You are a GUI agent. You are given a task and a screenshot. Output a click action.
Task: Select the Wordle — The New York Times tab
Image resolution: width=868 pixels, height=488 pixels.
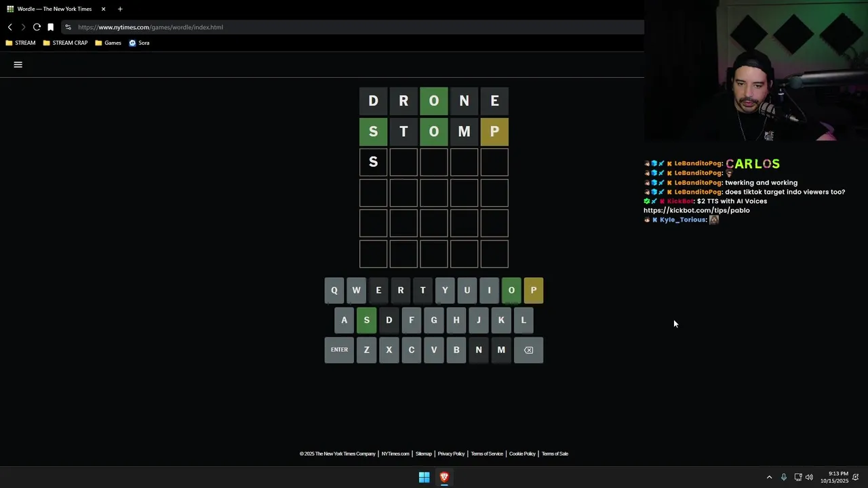[54, 9]
